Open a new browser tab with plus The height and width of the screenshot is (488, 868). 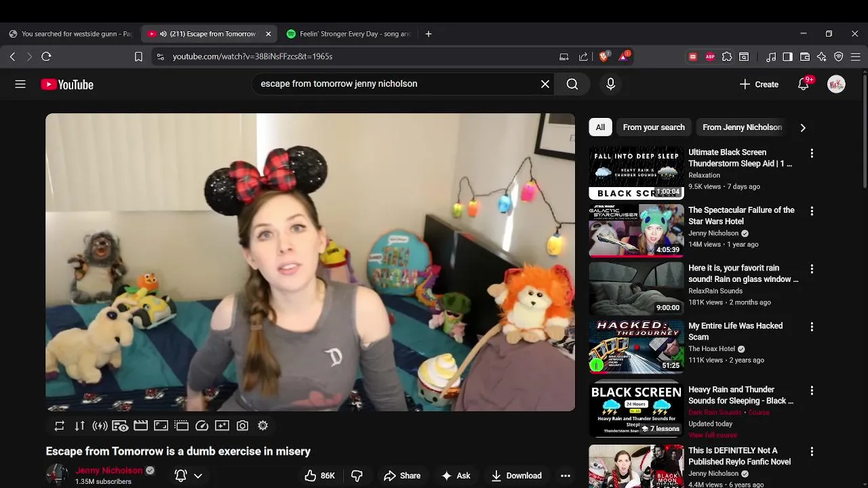click(x=429, y=34)
